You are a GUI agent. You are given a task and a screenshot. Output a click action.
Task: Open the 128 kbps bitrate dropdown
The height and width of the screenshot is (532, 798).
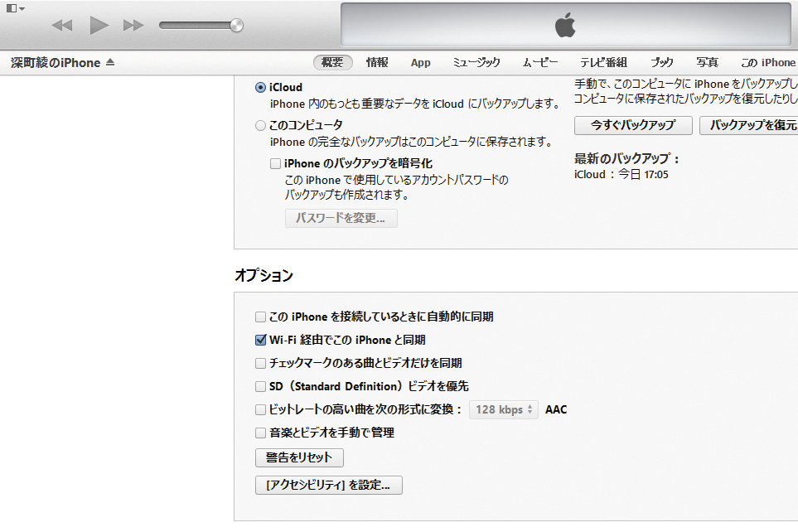click(x=503, y=409)
